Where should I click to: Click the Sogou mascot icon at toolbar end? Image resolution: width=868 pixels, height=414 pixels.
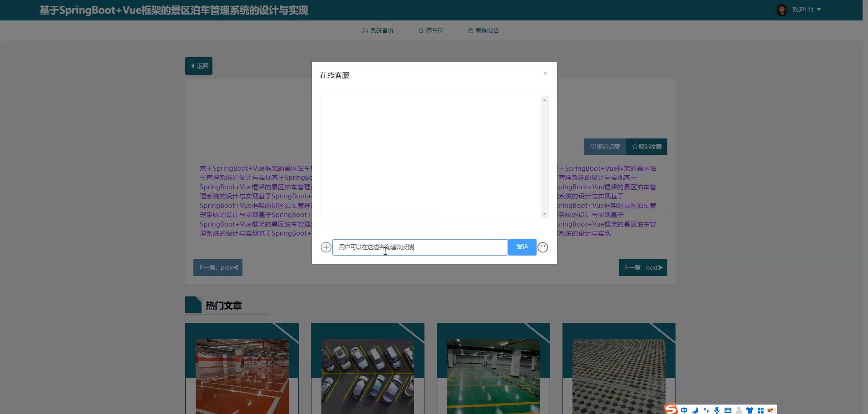pos(771,410)
